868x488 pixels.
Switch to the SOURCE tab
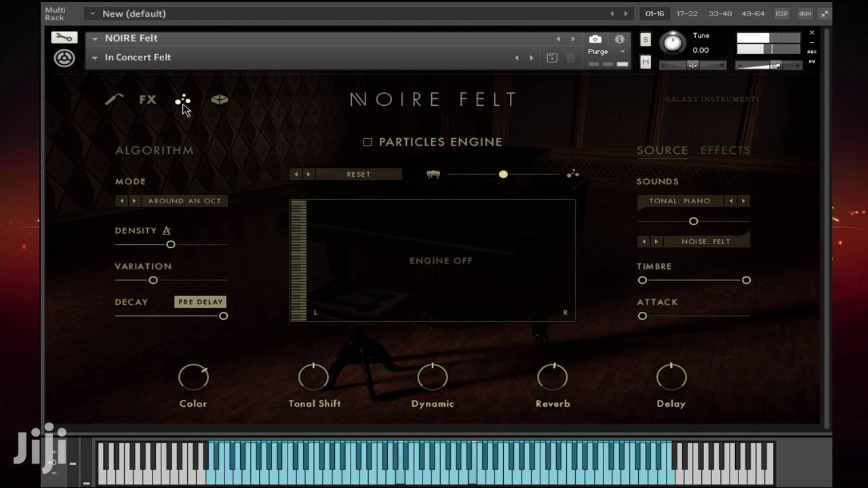coord(662,150)
